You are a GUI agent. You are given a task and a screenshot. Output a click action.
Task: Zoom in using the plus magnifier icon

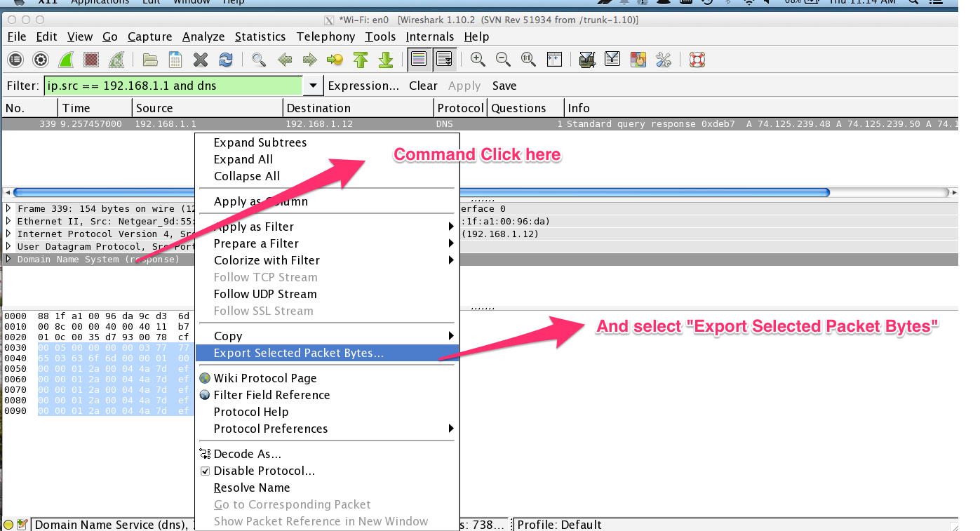click(x=478, y=60)
